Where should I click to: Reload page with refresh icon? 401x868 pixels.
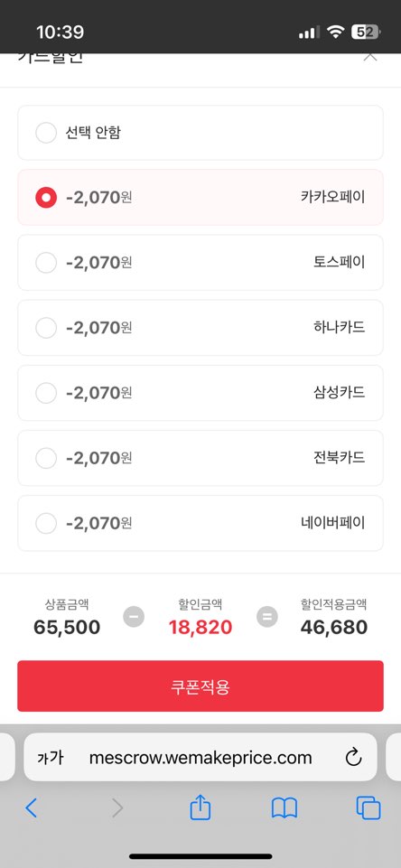coord(353,757)
